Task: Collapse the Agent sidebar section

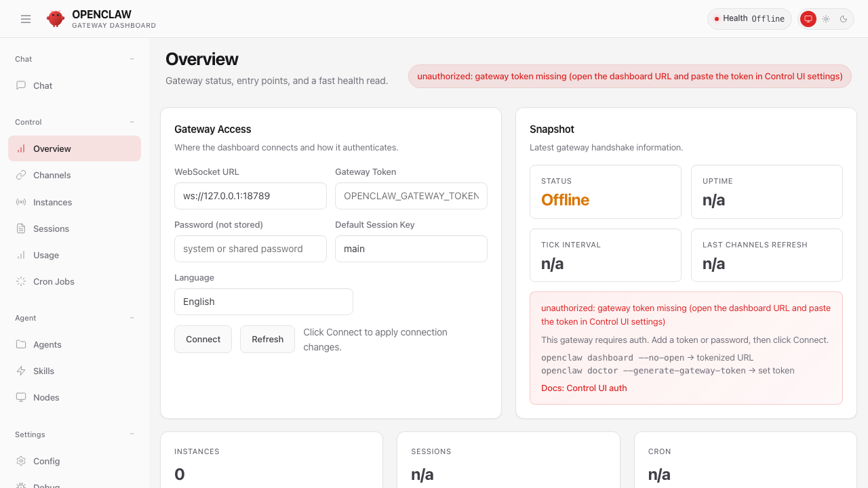Action: coord(132,318)
